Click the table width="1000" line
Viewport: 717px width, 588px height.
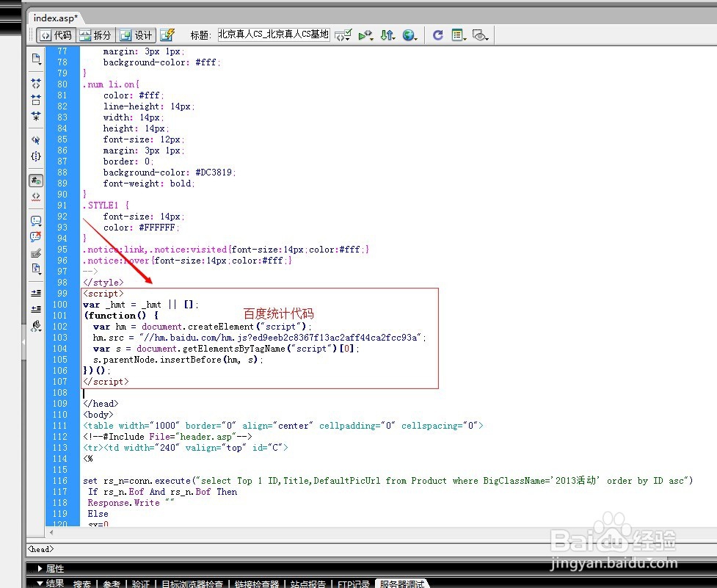(283, 426)
